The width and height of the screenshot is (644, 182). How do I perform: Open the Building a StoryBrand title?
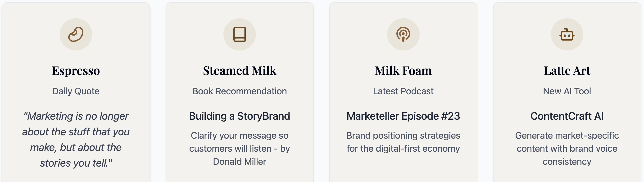(x=240, y=116)
